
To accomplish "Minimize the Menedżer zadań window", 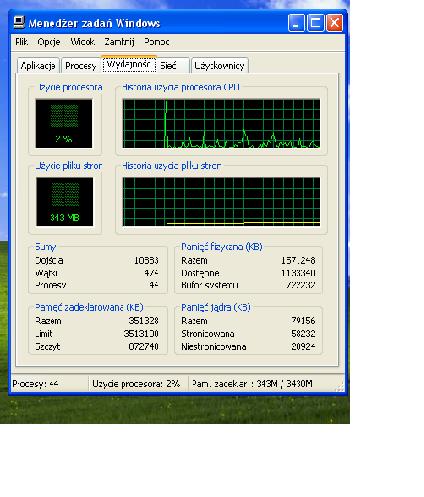I will tap(296, 23).
